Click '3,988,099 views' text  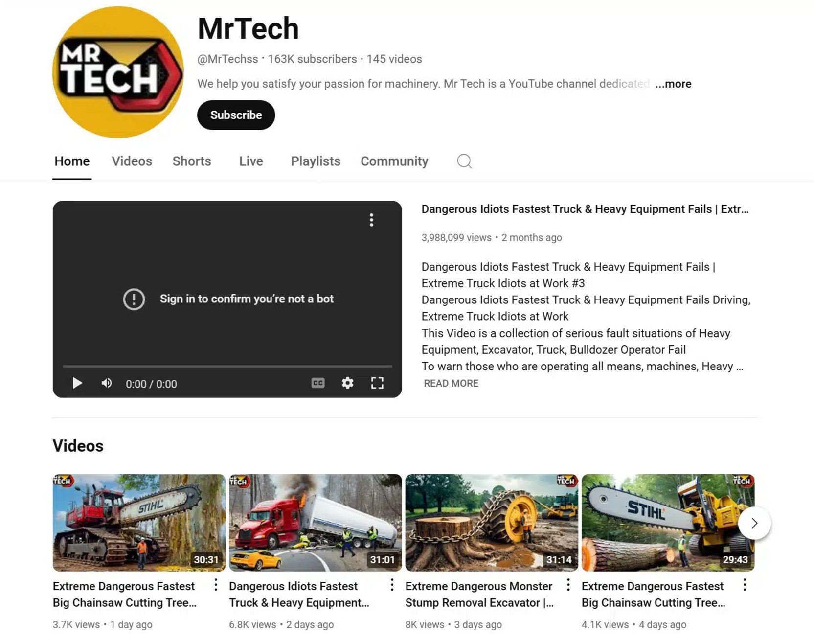[456, 238]
